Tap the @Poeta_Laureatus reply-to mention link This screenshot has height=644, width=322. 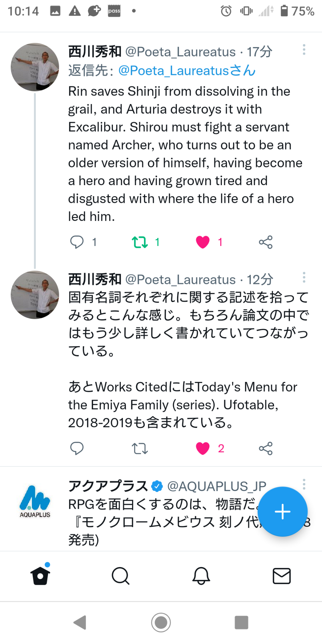187,71
